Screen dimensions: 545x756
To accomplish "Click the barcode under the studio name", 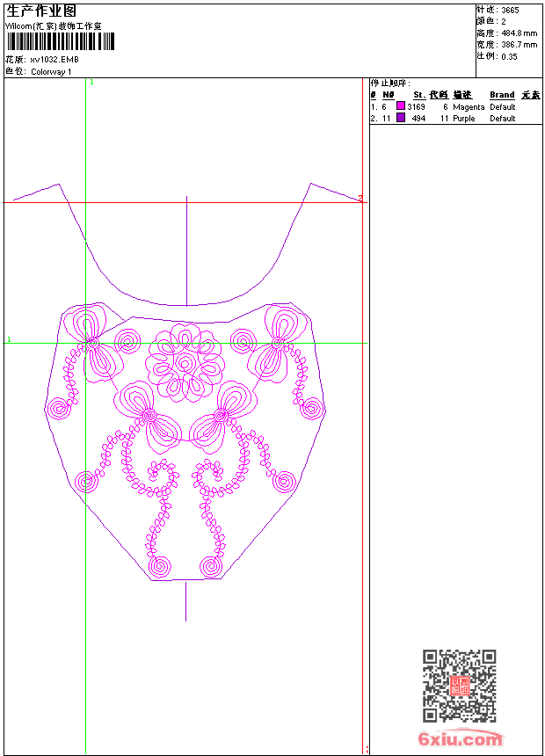I will [x=61, y=41].
